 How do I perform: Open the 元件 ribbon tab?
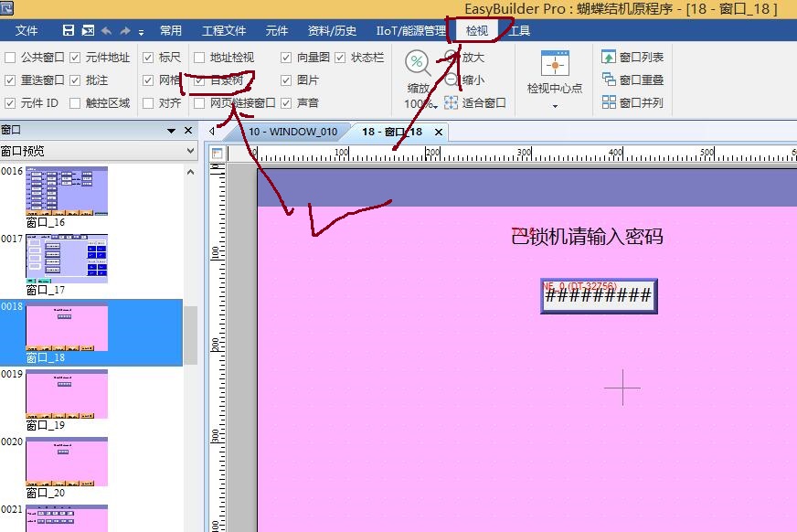point(276,30)
